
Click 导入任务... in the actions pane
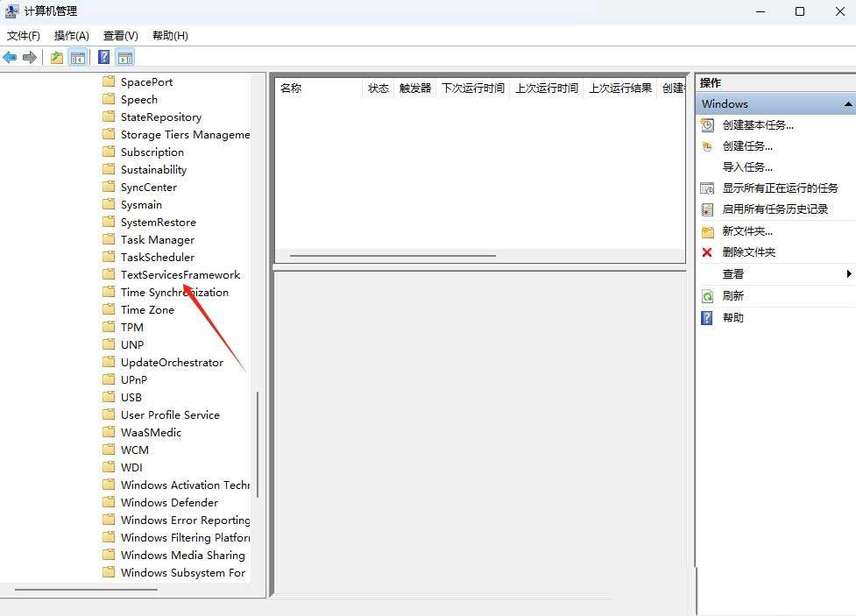[747, 167]
